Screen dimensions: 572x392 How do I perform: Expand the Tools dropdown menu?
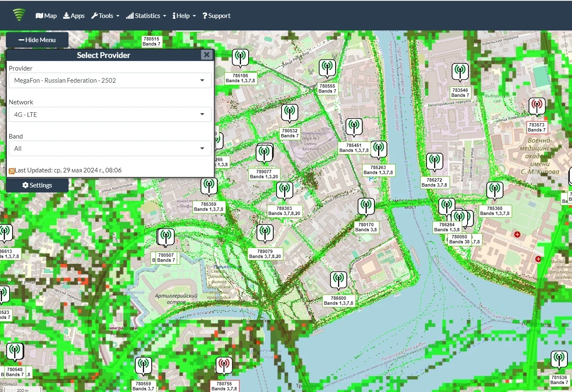[105, 16]
